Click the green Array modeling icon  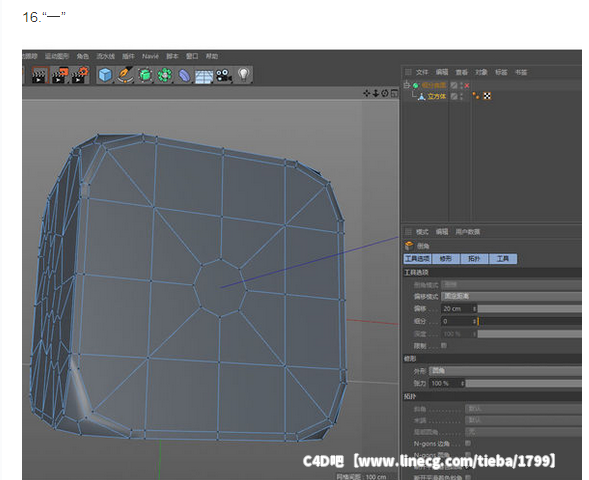(164, 75)
